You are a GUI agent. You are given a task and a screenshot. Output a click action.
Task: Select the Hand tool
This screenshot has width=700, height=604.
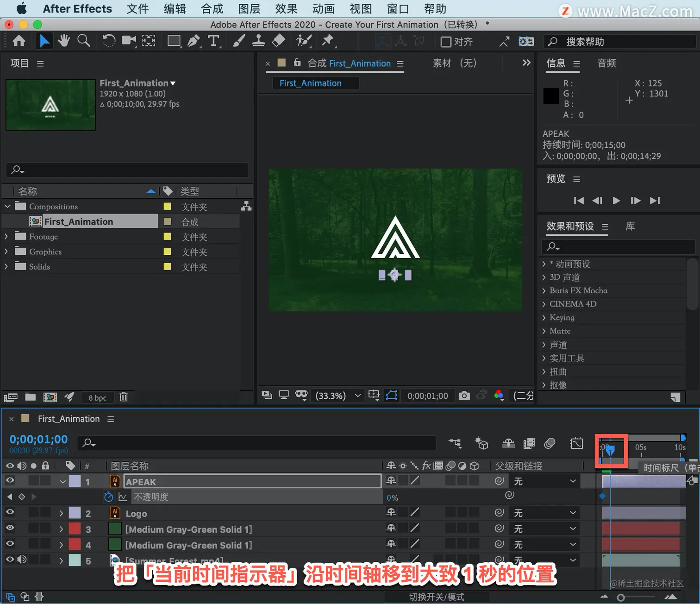point(64,41)
